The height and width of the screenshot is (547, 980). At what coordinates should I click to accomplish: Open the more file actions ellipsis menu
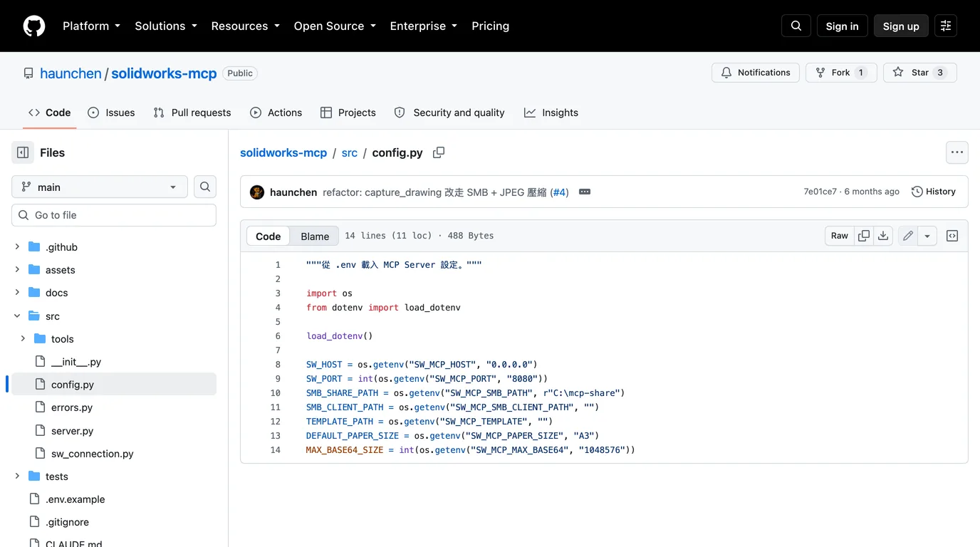[957, 152]
